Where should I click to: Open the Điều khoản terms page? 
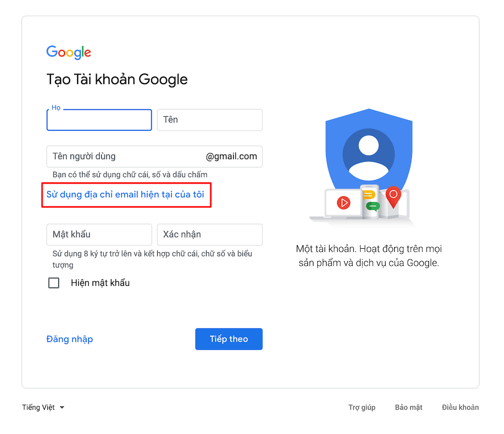(460, 407)
